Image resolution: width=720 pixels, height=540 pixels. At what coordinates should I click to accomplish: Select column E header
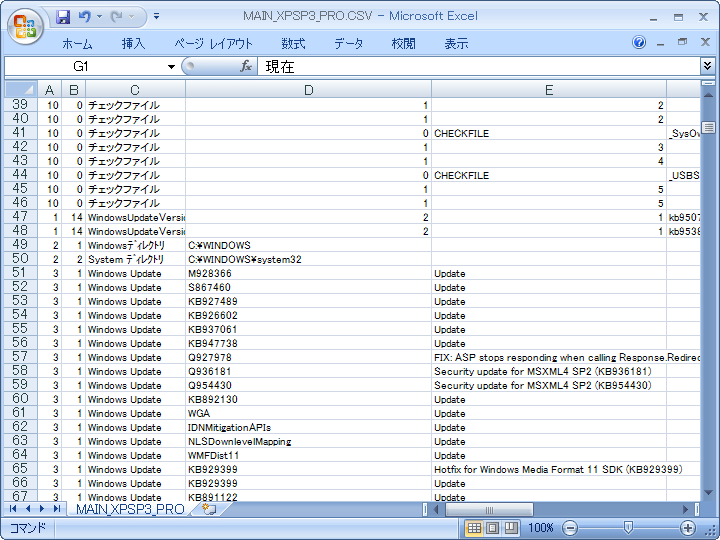pos(549,90)
